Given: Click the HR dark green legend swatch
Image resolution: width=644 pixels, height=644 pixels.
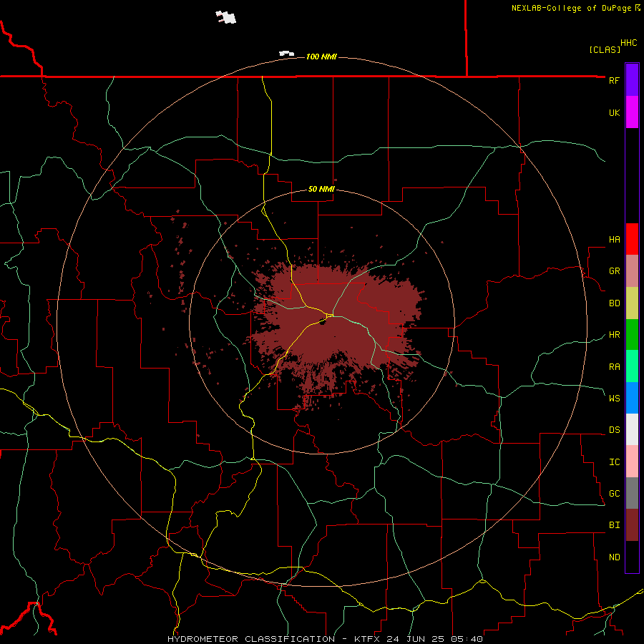Looking at the screenshot, I should [x=632, y=335].
